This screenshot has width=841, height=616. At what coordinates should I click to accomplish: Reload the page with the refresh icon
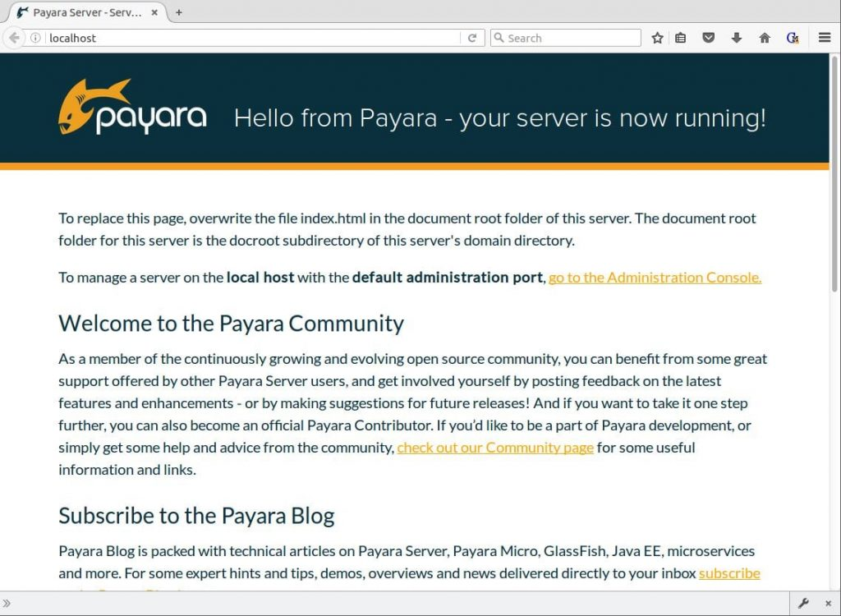[472, 38]
